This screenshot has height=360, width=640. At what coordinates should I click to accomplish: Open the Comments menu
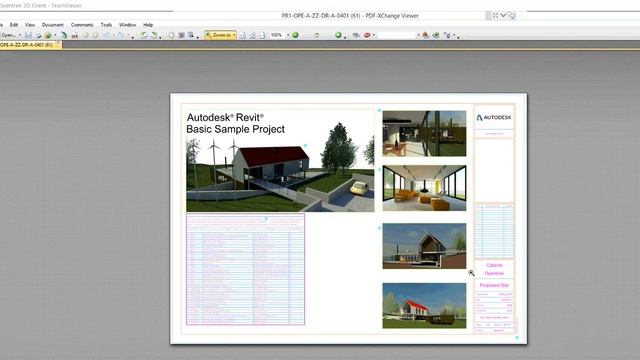pyautogui.click(x=82, y=25)
